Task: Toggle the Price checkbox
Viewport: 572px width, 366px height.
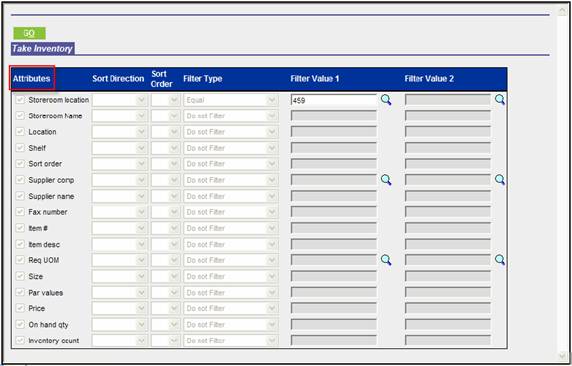Action: [20, 308]
